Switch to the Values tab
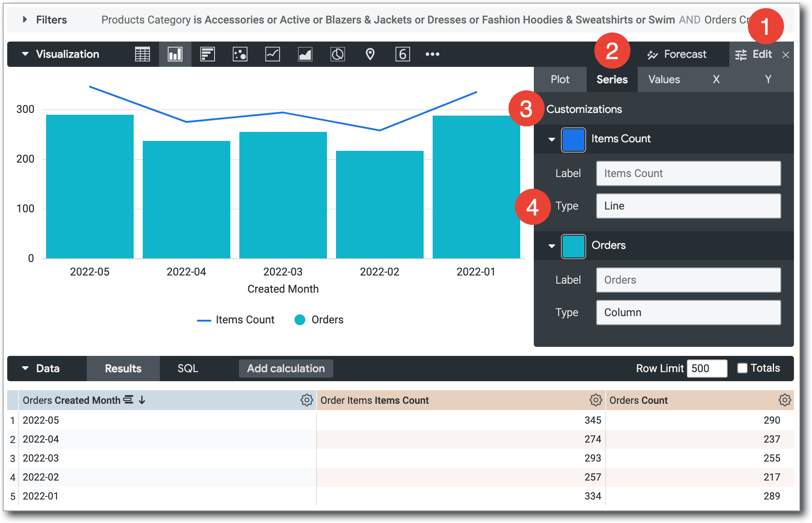The width and height of the screenshot is (812, 523). [x=664, y=79]
